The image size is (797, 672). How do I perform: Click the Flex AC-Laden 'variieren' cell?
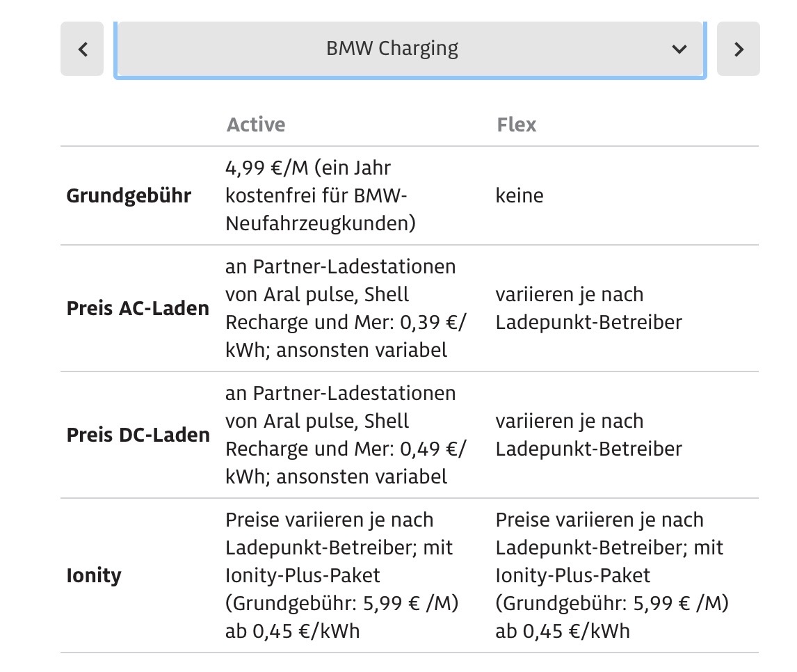click(588, 308)
